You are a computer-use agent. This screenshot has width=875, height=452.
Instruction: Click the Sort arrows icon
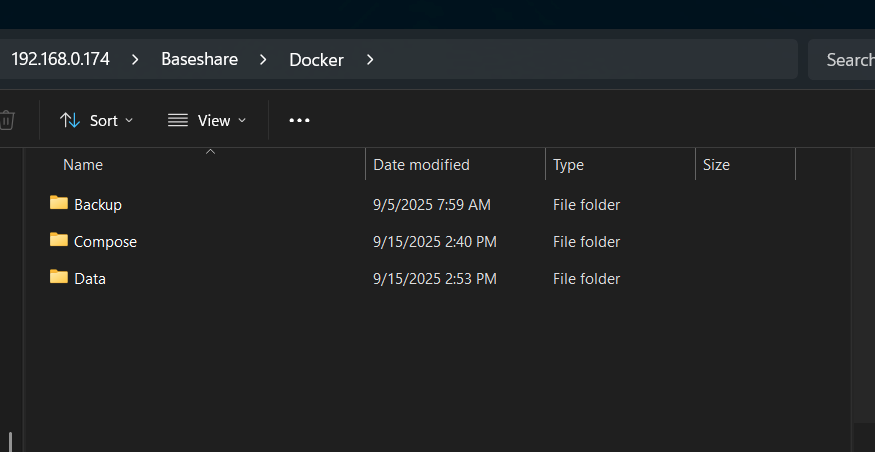coord(70,120)
